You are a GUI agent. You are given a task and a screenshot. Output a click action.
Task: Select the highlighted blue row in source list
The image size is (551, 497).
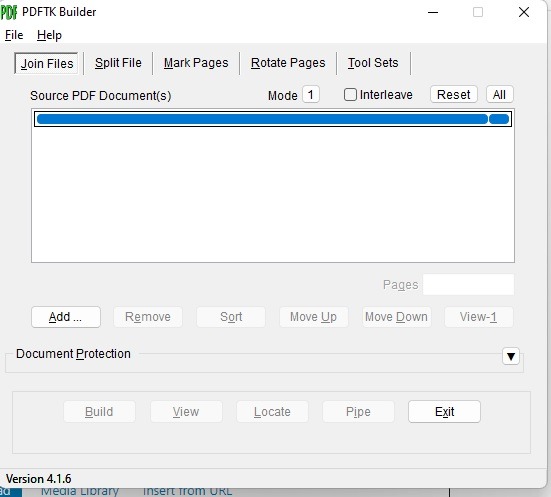[273, 119]
